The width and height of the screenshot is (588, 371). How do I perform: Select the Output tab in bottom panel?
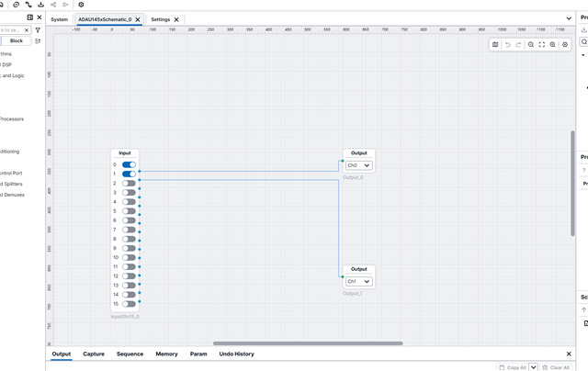(62, 354)
